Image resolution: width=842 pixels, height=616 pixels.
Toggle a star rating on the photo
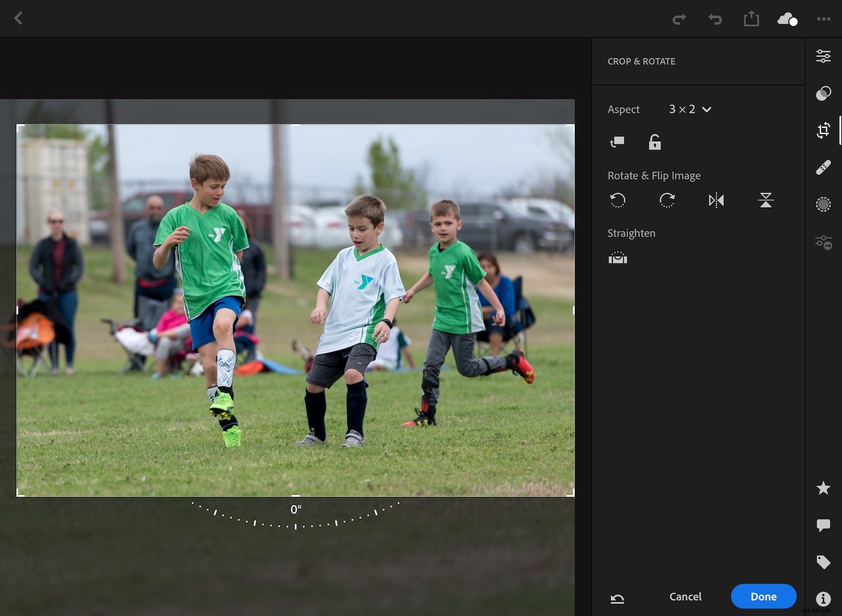click(823, 488)
